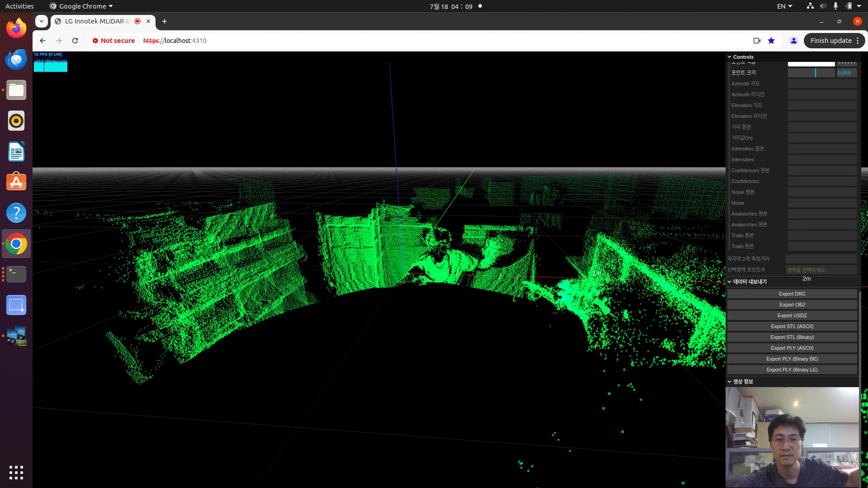Open the Chrome profile avatar

[x=793, y=41]
